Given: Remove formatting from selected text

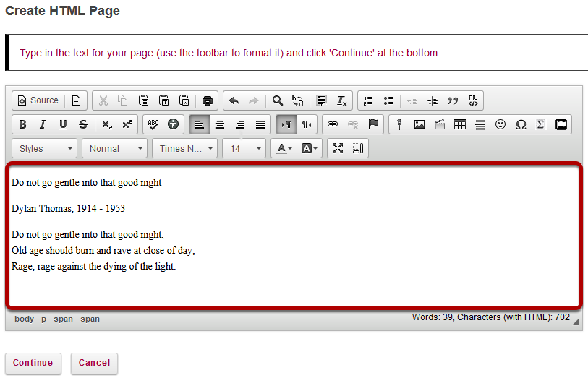Looking at the screenshot, I should pos(341,100).
